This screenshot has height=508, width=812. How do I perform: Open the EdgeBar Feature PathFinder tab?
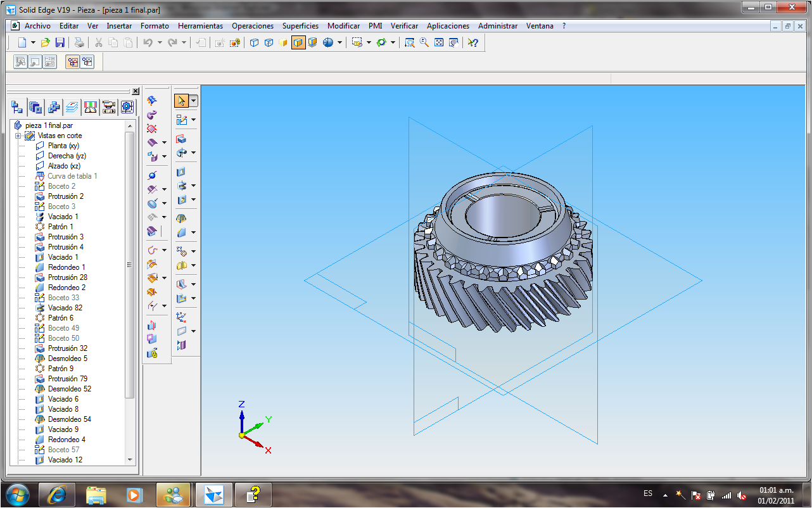(18, 107)
